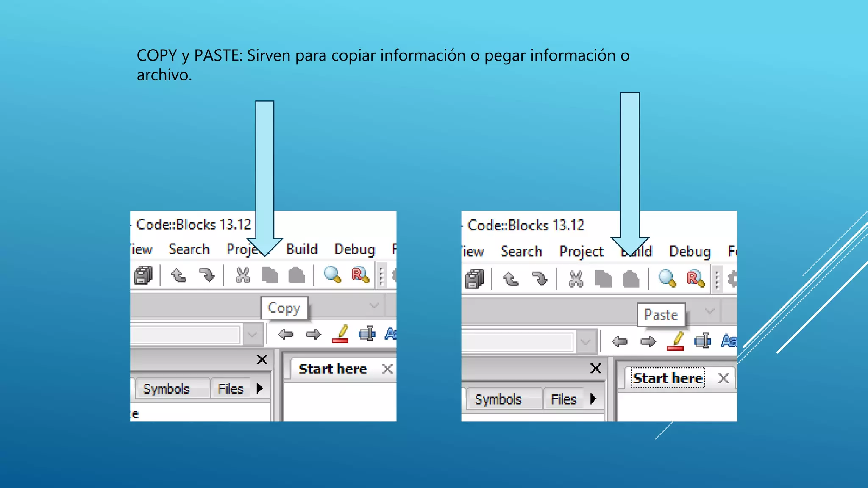The width and height of the screenshot is (868, 488).
Task: Click Replace icon in right screenshot toolbar
Action: 696,279
